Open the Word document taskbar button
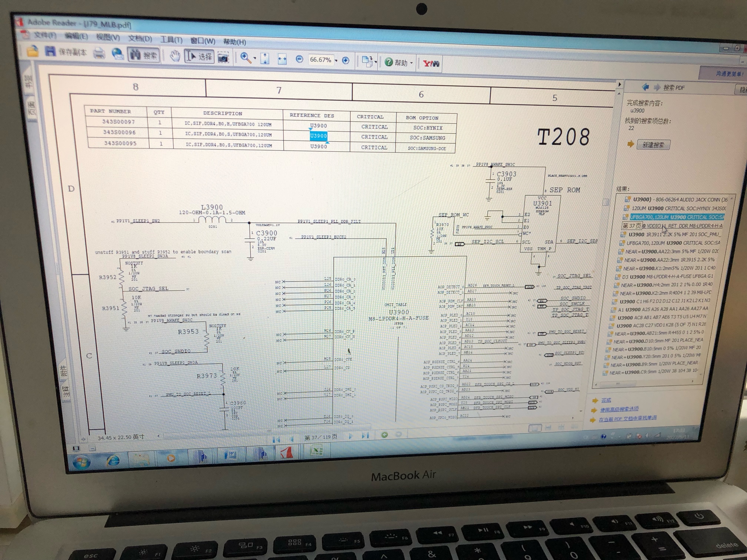The width and height of the screenshot is (747, 560). coord(230,455)
